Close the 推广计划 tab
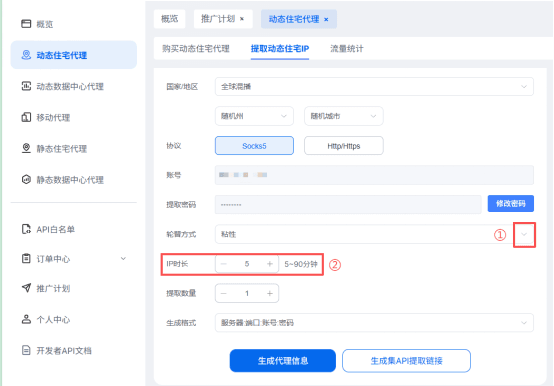The height and width of the screenshot is (386, 554). (242, 19)
